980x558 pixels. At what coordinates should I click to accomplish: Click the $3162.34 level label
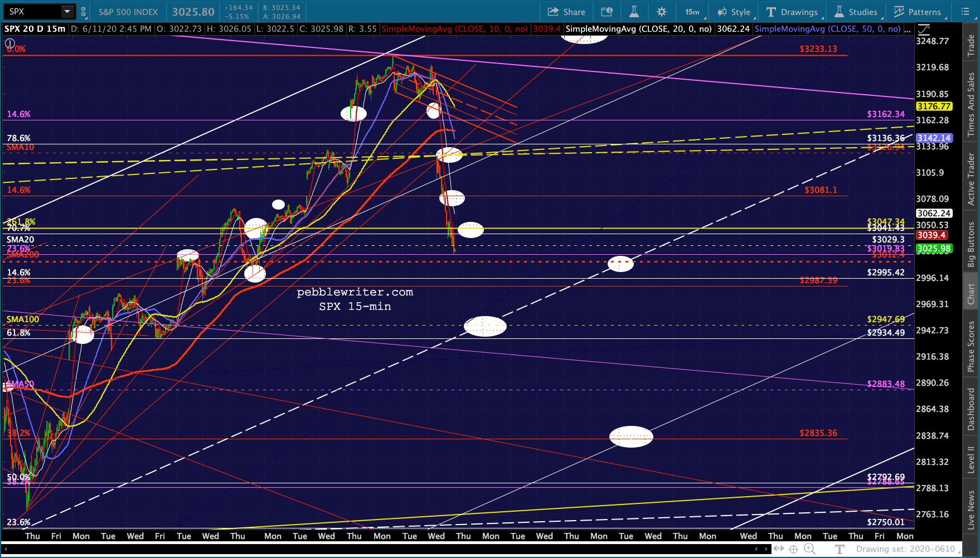tap(886, 114)
